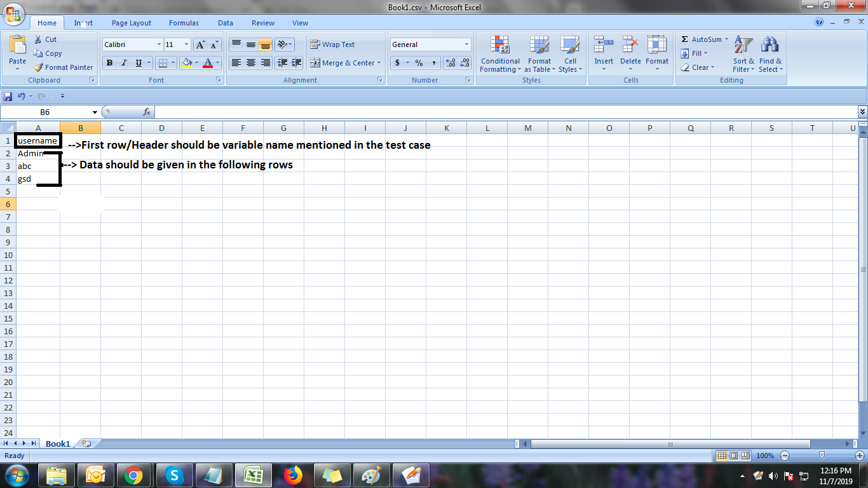Image resolution: width=868 pixels, height=488 pixels.
Task: Open the Format cells menu
Action: coord(657,55)
